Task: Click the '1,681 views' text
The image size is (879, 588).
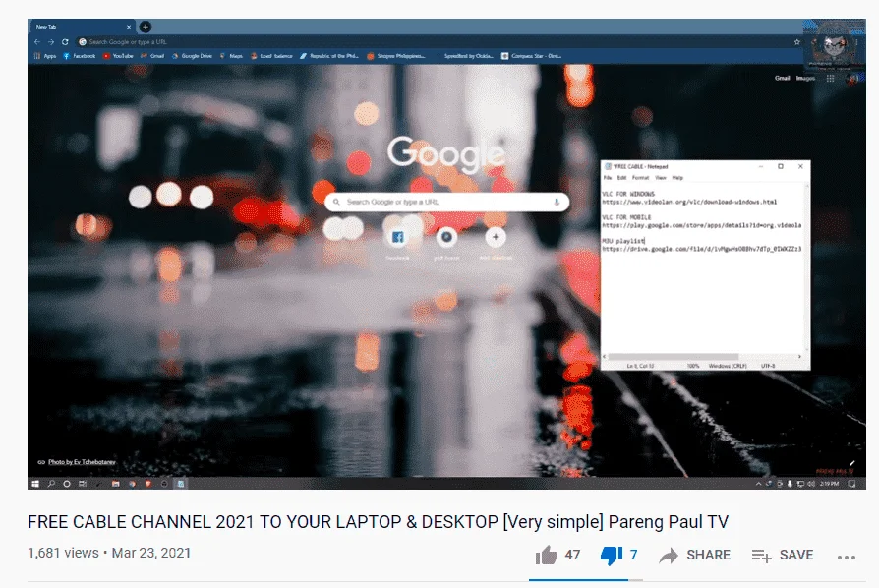Action: click(x=63, y=553)
